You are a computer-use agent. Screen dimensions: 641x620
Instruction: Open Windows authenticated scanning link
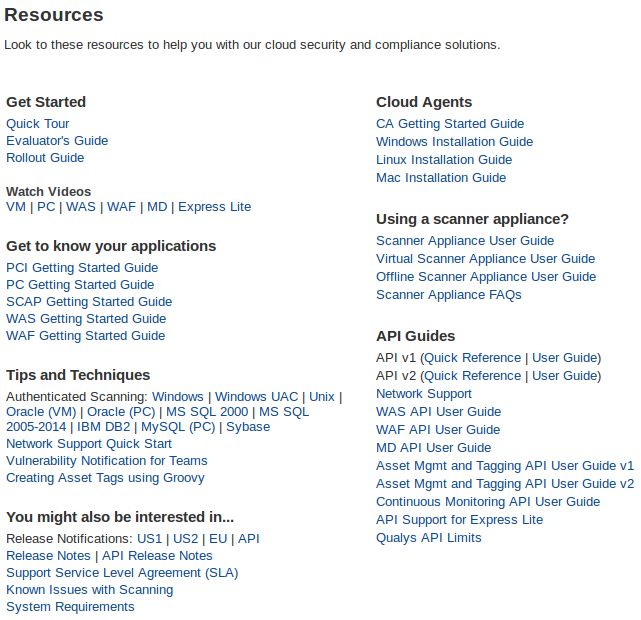coord(178,397)
